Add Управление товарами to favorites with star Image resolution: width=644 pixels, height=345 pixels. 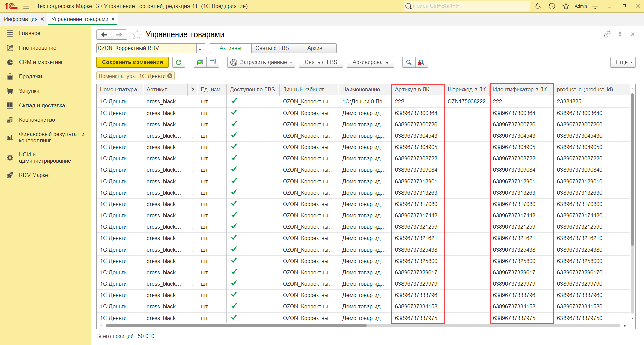(x=137, y=34)
